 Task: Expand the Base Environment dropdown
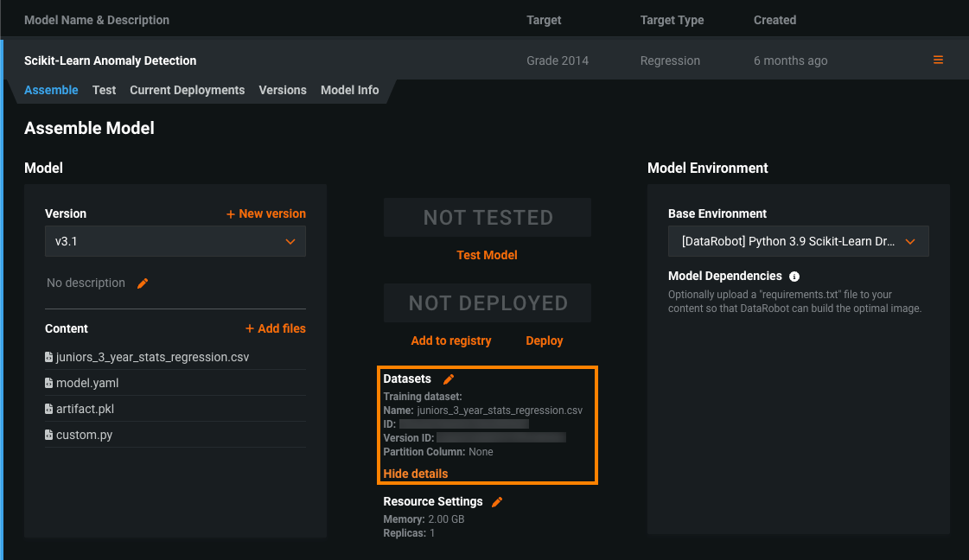(x=798, y=242)
